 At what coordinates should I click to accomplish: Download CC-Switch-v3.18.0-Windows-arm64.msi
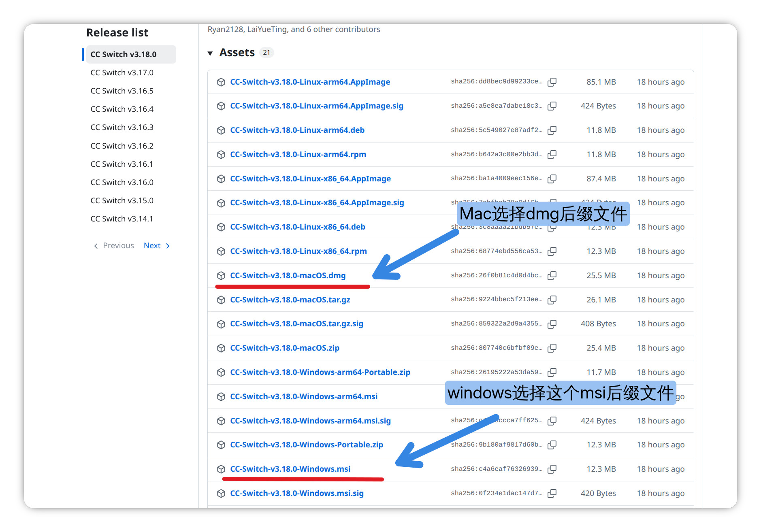pyautogui.click(x=304, y=396)
